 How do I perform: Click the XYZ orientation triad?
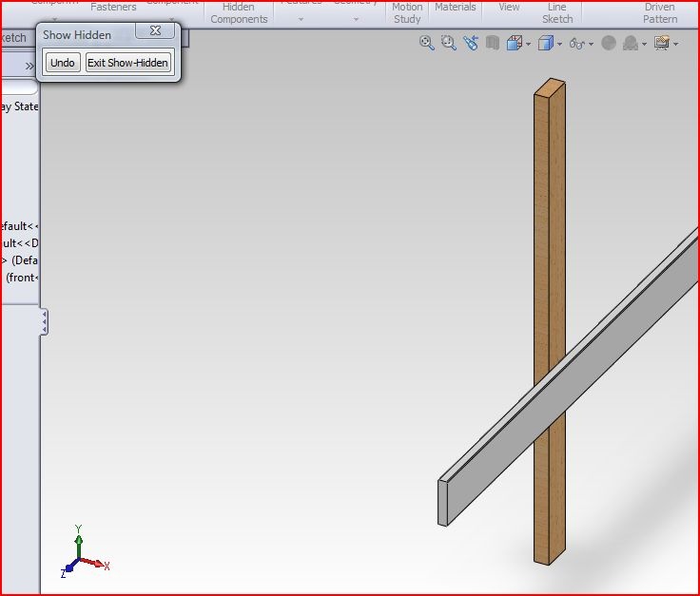pos(84,553)
